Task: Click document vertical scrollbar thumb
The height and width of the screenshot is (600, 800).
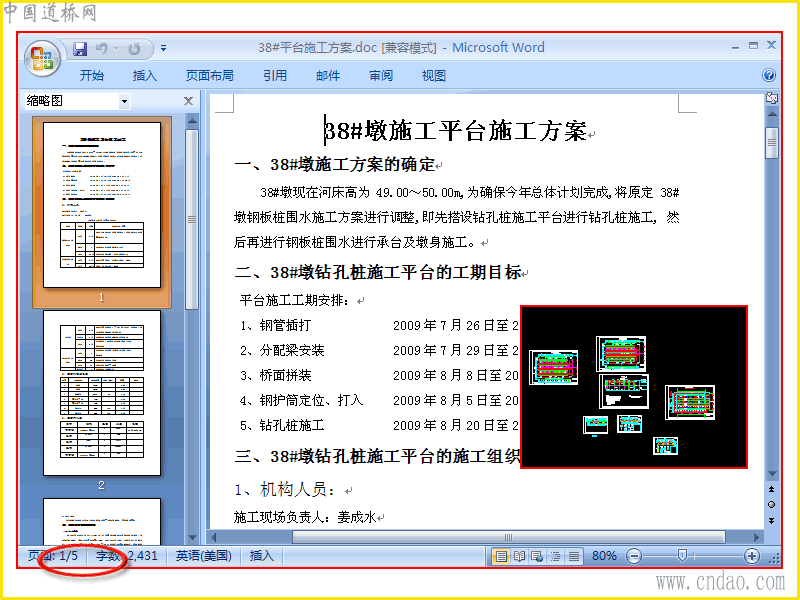Action: pyautogui.click(x=772, y=143)
